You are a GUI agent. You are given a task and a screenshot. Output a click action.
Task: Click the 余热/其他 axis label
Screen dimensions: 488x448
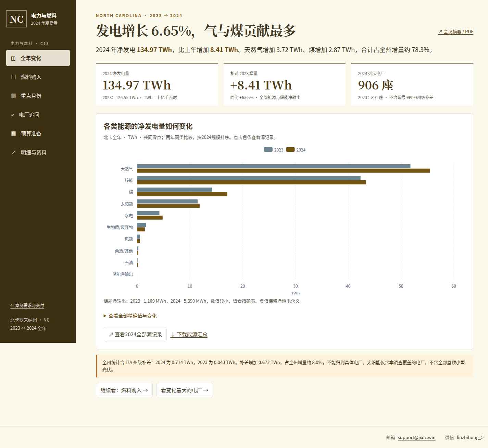click(124, 251)
